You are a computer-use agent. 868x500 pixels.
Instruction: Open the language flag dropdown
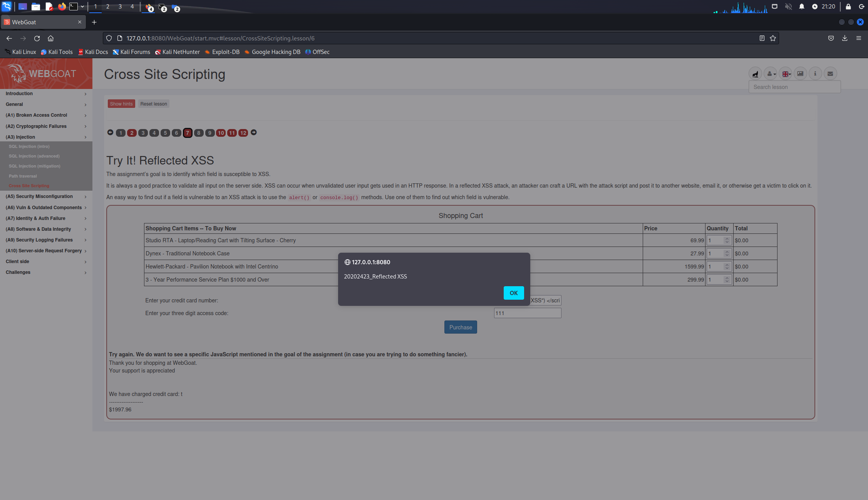pos(785,74)
